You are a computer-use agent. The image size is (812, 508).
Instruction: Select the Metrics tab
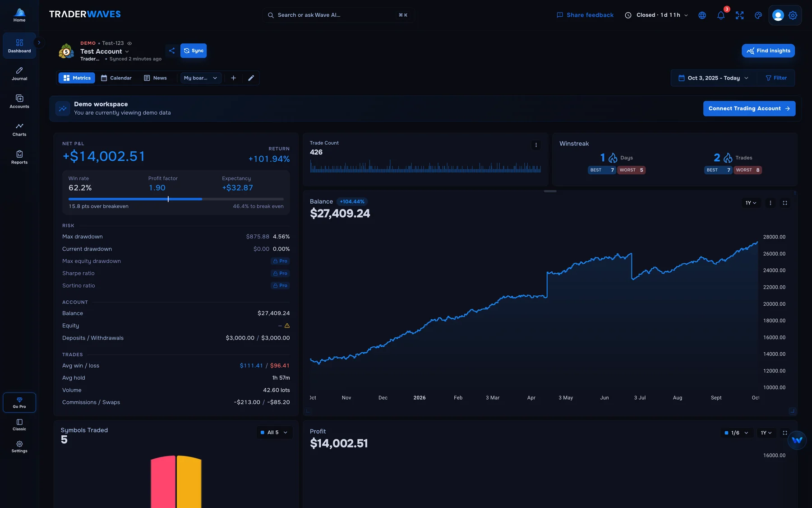coord(77,78)
